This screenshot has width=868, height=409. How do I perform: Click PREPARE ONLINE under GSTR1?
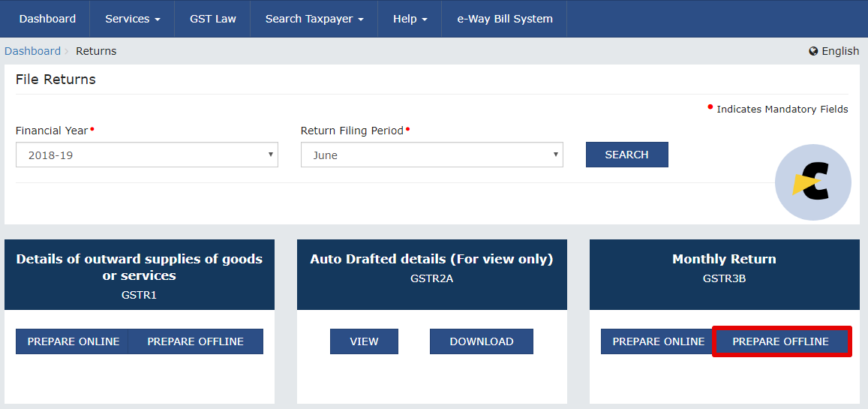click(x=73, y=341)
